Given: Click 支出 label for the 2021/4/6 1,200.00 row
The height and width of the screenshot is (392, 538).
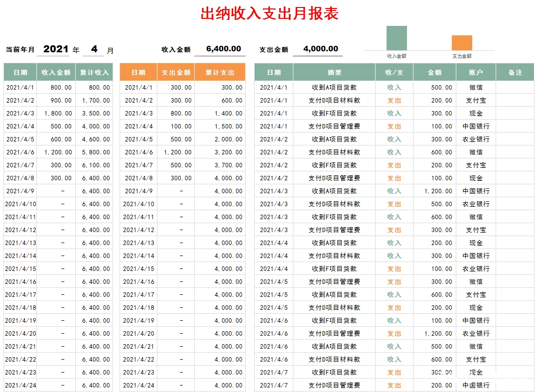Looking at the screenshot, I should click(394, 334).
